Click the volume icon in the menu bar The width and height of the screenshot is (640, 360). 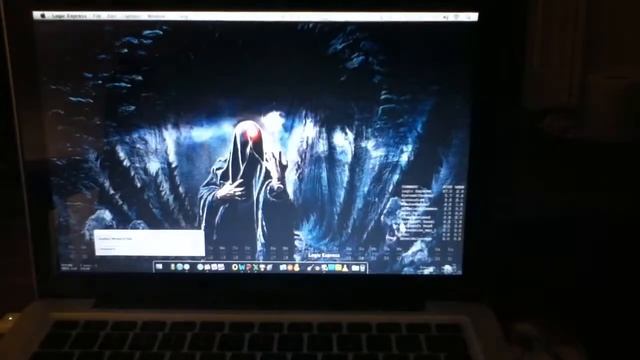click(446, 17)
